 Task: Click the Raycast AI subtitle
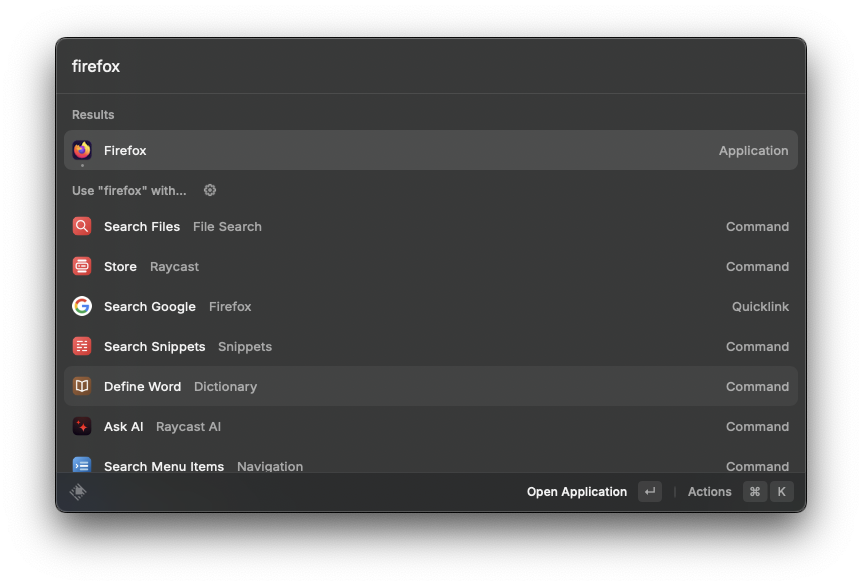coord(189,427)
